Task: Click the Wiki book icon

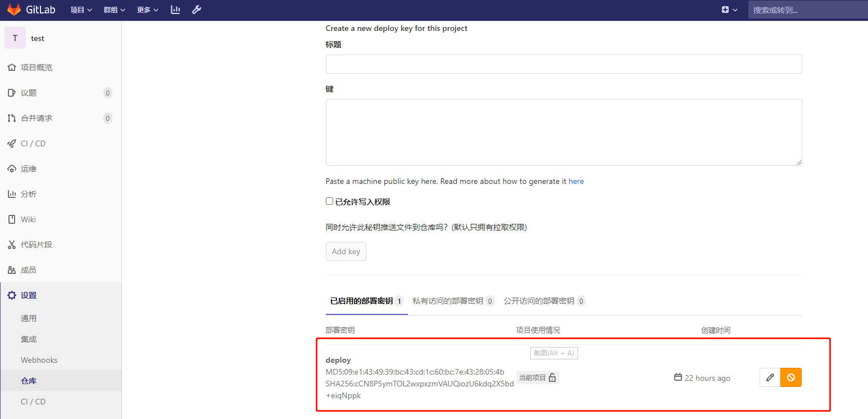Action: click(11, 219)
